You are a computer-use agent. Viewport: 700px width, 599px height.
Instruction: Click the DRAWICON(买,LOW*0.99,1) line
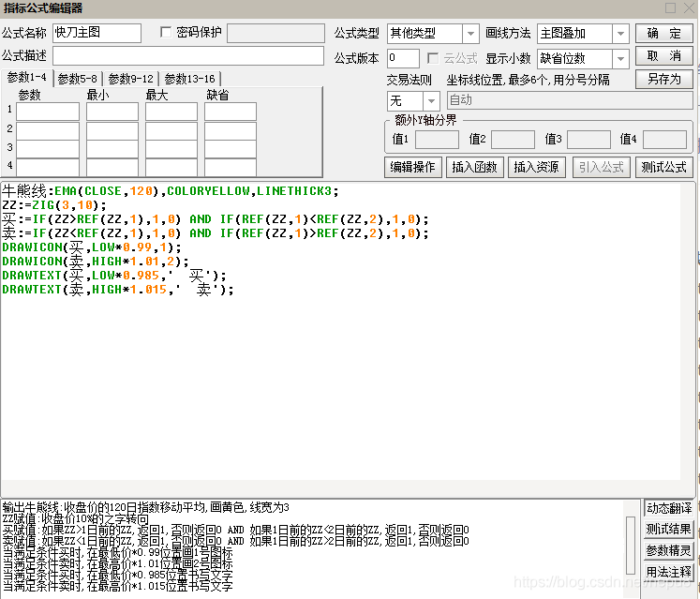tap(92, 247)
